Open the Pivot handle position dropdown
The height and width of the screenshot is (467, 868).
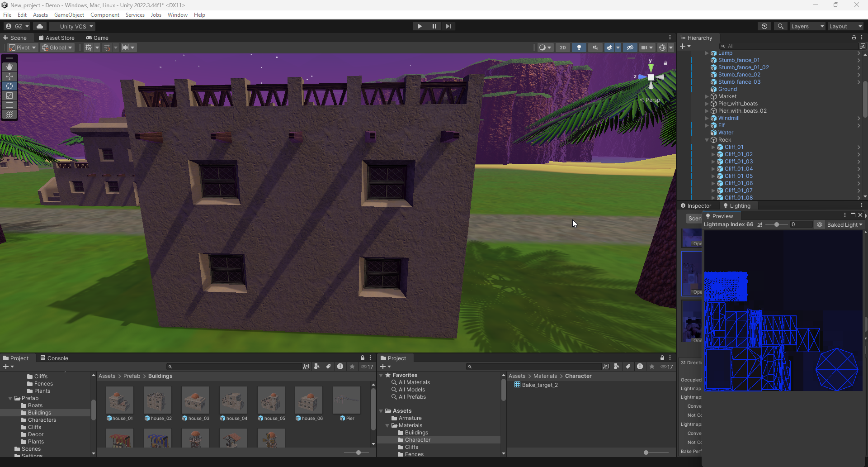tap(22, 48)
